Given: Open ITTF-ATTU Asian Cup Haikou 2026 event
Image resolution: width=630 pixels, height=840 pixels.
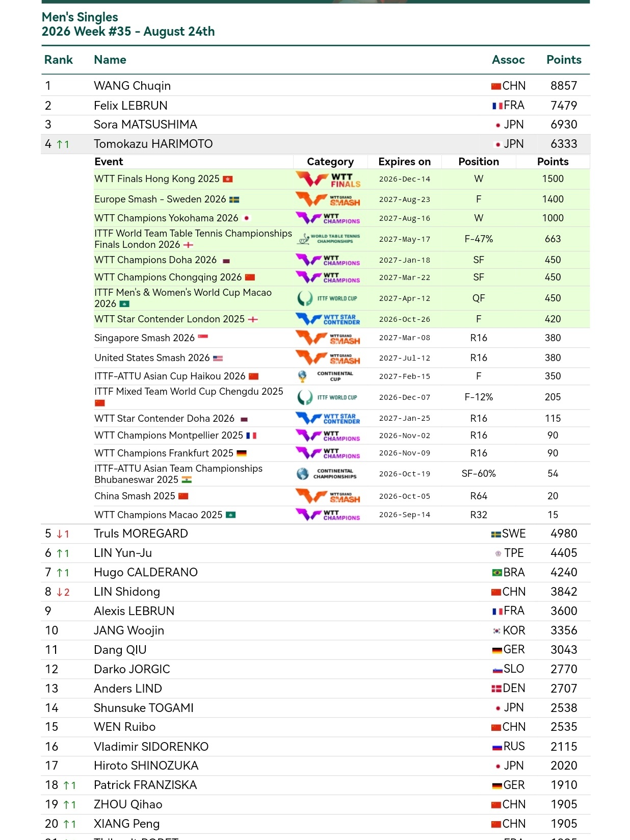Looking at the screenshot, I should [x=170, y=376].
